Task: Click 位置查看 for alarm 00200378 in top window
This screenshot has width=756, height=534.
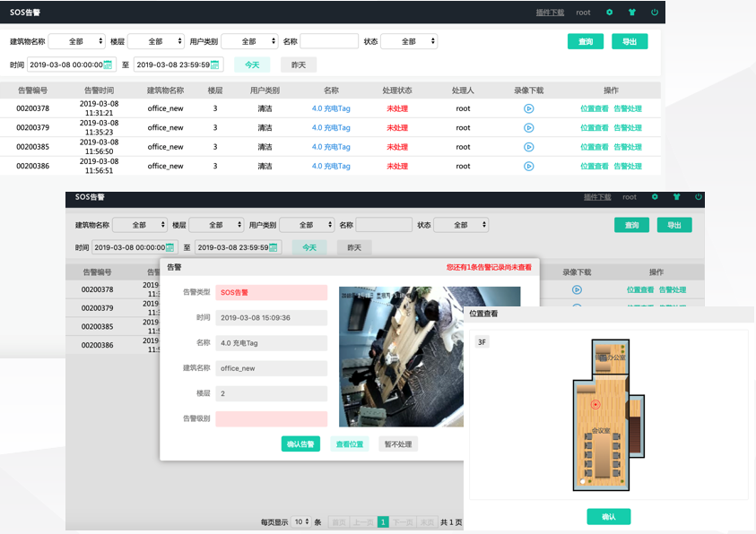Action: click(594, 108)
